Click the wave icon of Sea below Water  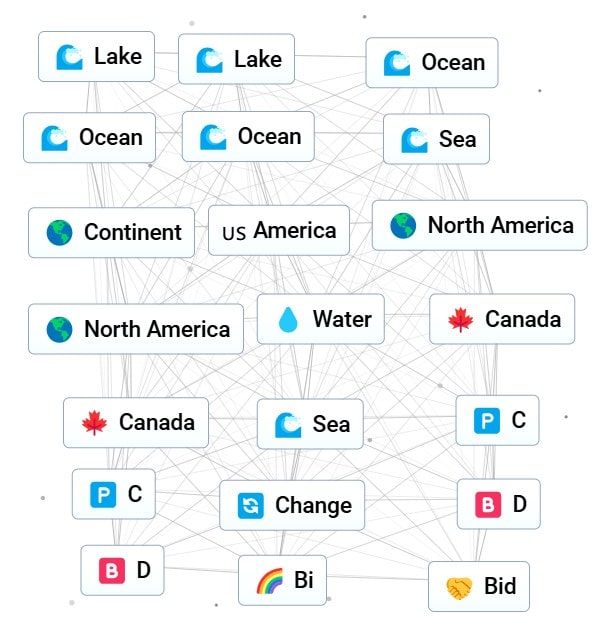click(x=288, y=425)
